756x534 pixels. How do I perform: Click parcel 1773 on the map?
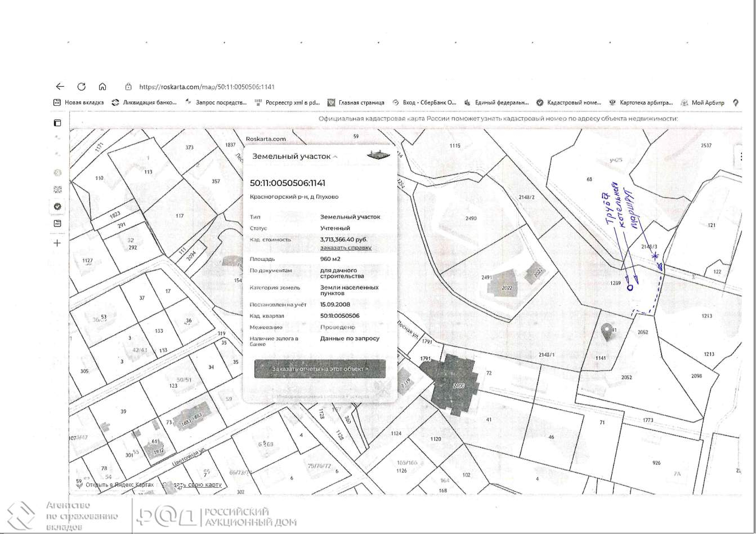[x=648, y=420]
